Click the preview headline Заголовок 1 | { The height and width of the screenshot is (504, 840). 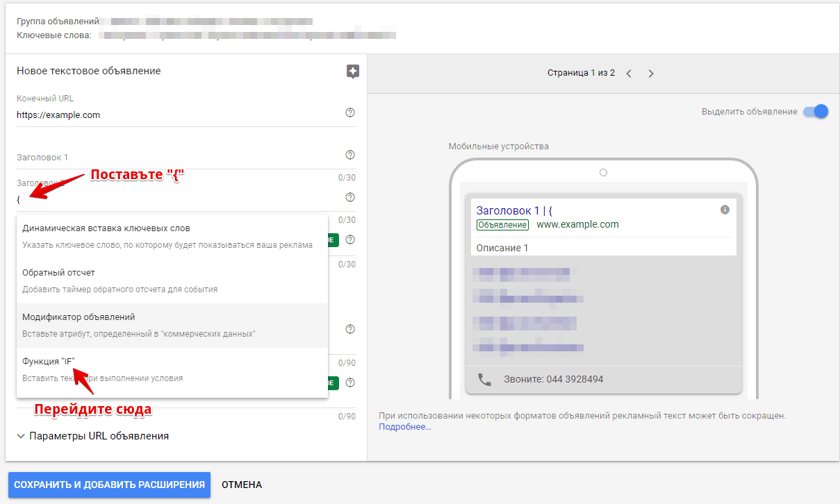(514, 210)
